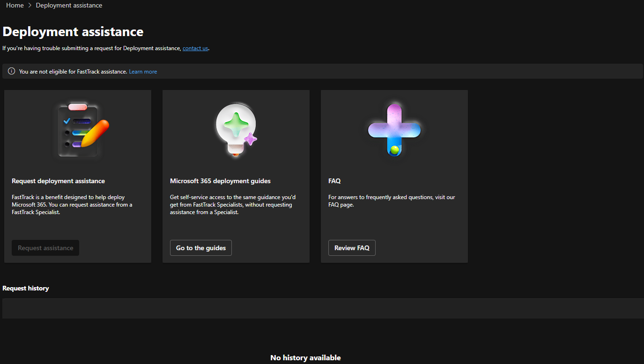Click the disabled Request assistance button
This screenshot has height=364, width=644.
(x=45, y=248)
